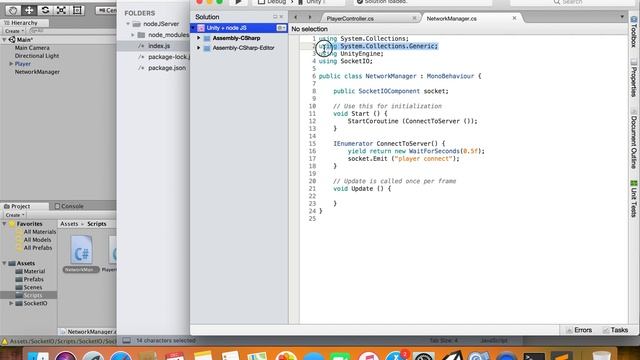This screenshot has width=640, height=360.
Task: Select Player object in Hierarchy
Action: 22,64
